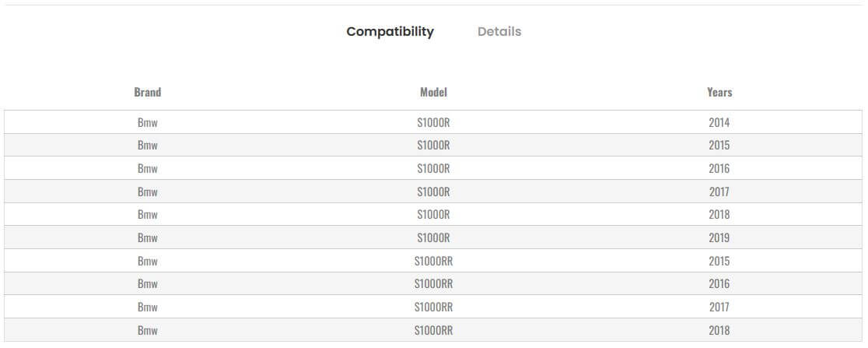The width and height of the screenshot is (868, 348).
Task: Click year 2016 in the S1000RR row
Action: [x=719, y=284]
